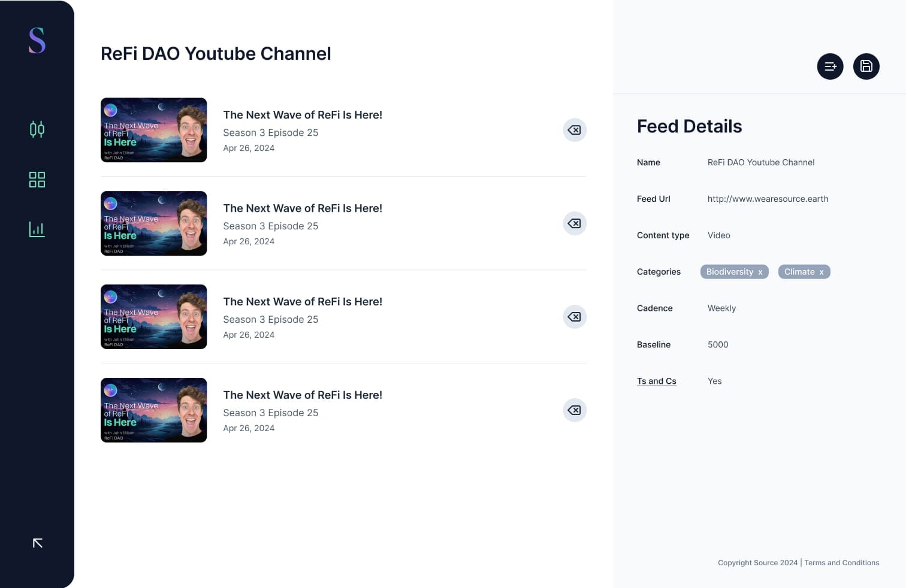This screenshot has height=588, width=906.
Task: Open the bar chart analytics sidebar icon
Action: (37, 229)
